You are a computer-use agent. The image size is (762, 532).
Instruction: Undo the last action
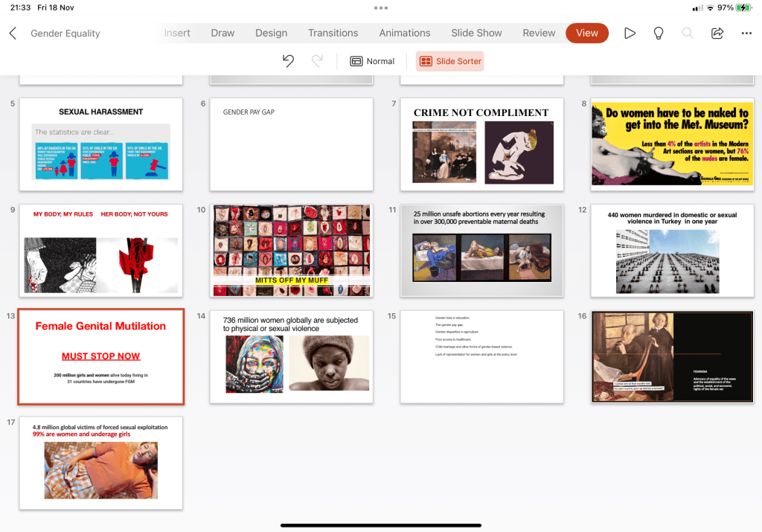pos(289,61)
